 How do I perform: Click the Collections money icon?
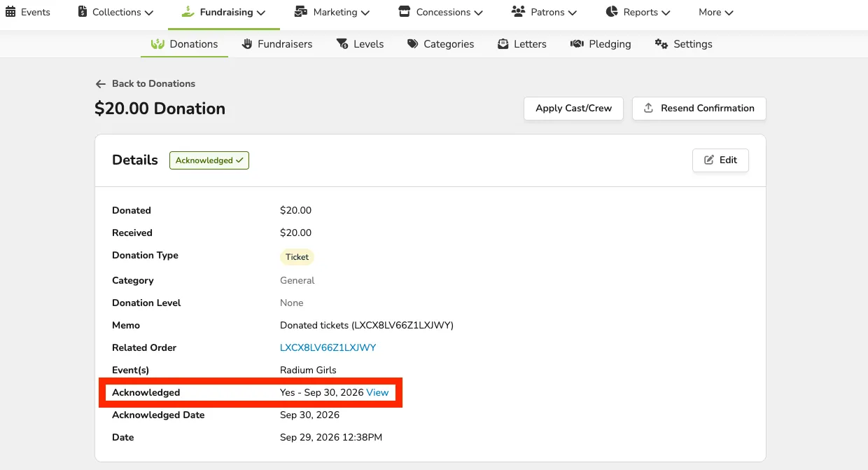pos(83,12)
